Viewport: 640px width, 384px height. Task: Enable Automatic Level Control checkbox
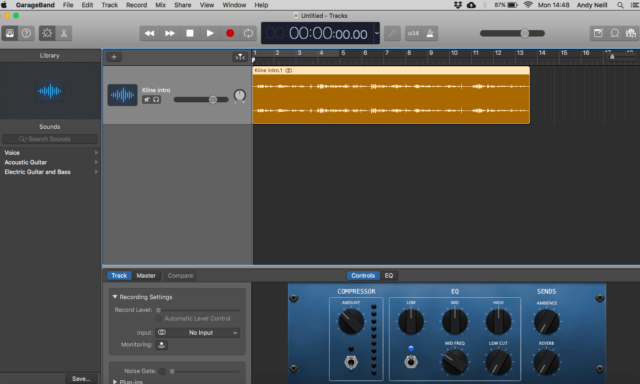[x=159, y=318]
